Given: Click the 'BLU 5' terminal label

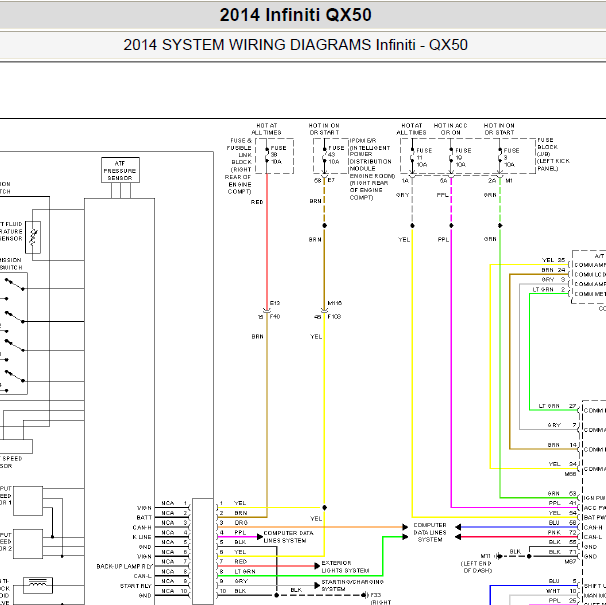Looking at the screenshot, I should (x=562, y=581).
